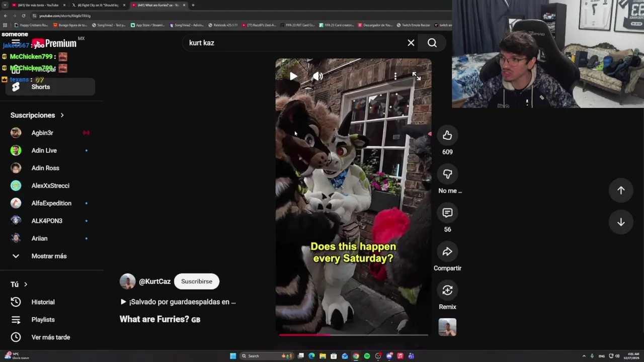The height and width of the screenshot is (362, 644).
Task: Open the tab search dropdown arrow
Action: pos(4,5)
